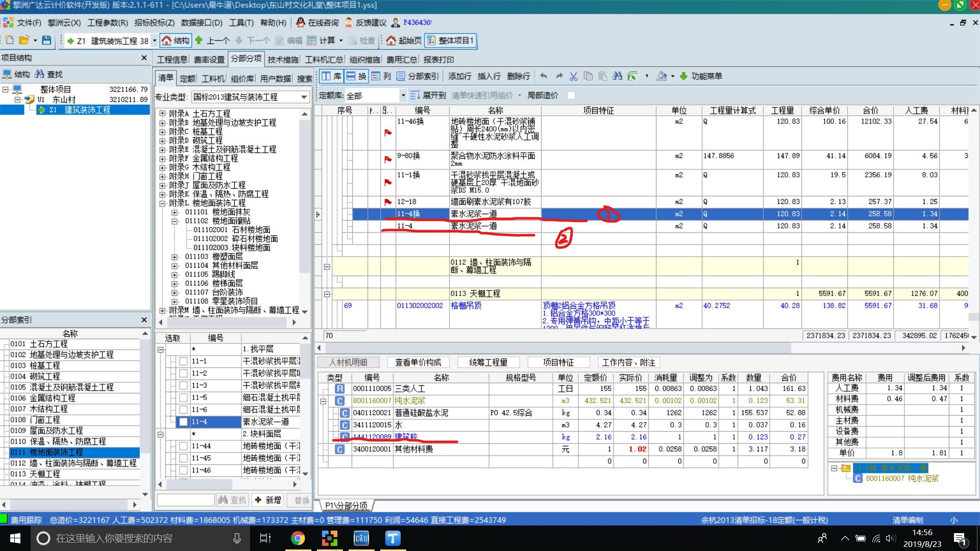Click the 删除行 button
Viewport: 980px width, 551px height.
[x=519, y=76]
